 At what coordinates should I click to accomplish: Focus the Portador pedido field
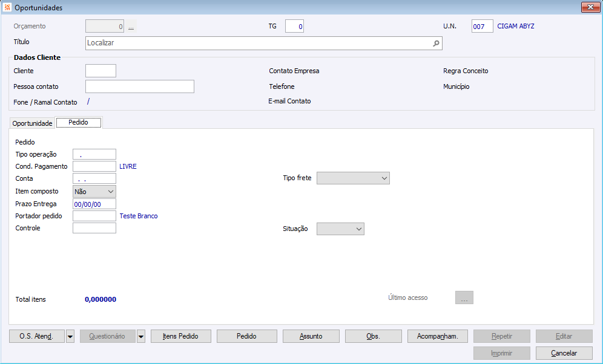94,216
